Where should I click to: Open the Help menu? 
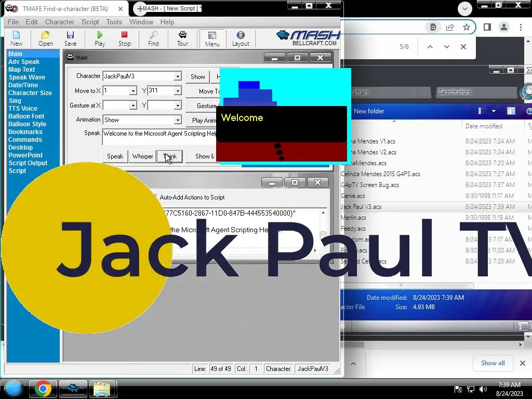pyautogui.click(x=167, y=22)
